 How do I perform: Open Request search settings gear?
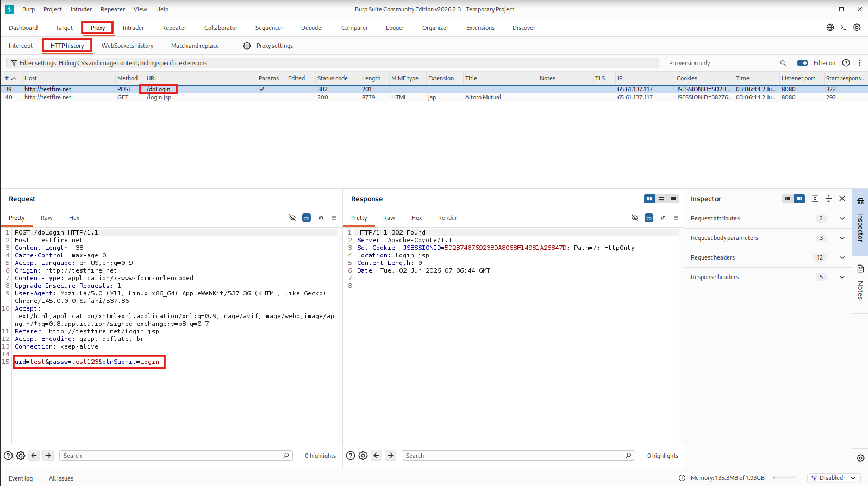(21, 456)
